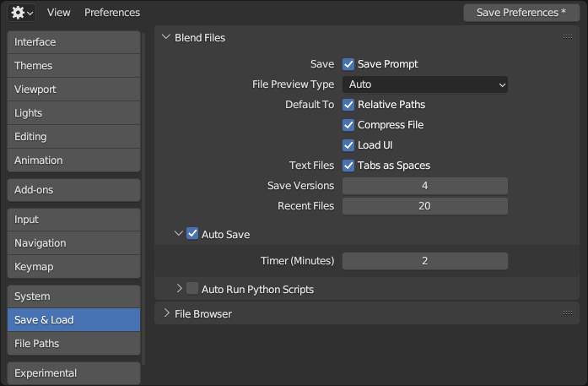
Task: Uncheck Compress File
Action: pyautogui.click(x=348, y=125)
